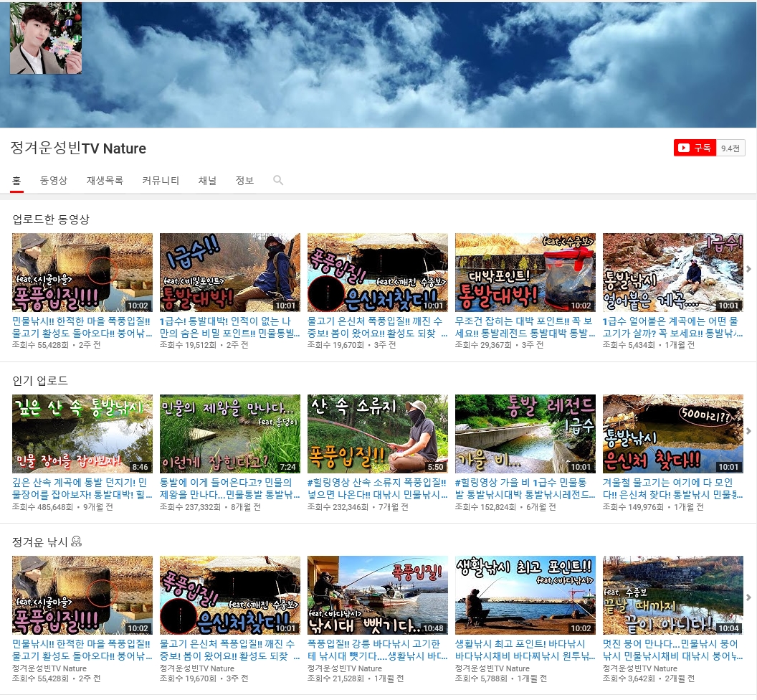Open the 재생목록 tab
The width and height of the screenshot is (757, 700).
pos(105,181)
